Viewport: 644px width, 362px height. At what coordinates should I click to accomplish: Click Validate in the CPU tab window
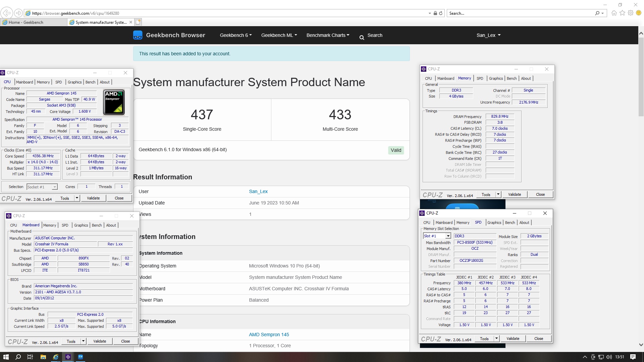93,198
